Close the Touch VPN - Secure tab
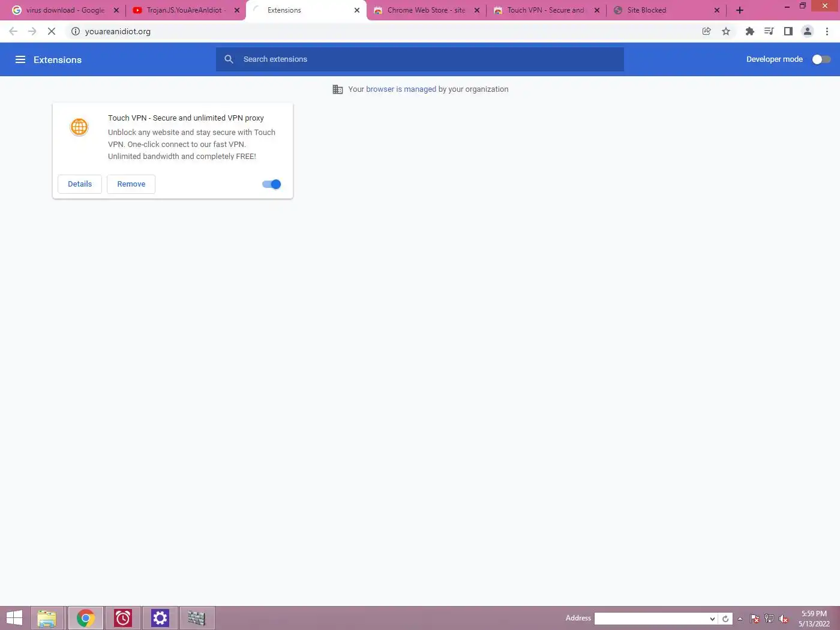840x630 pixels. 597,10
